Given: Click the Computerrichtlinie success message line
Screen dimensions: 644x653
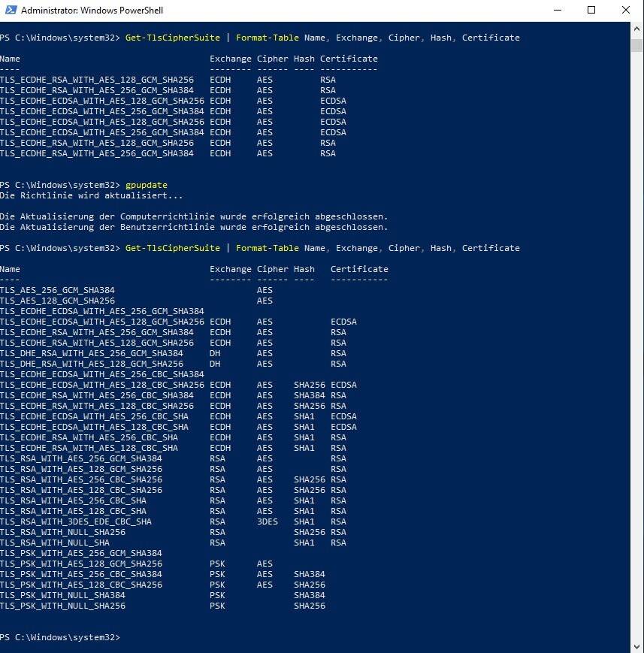Looking at the screenshot, I should pyautogui.click(x=194, y=216).
